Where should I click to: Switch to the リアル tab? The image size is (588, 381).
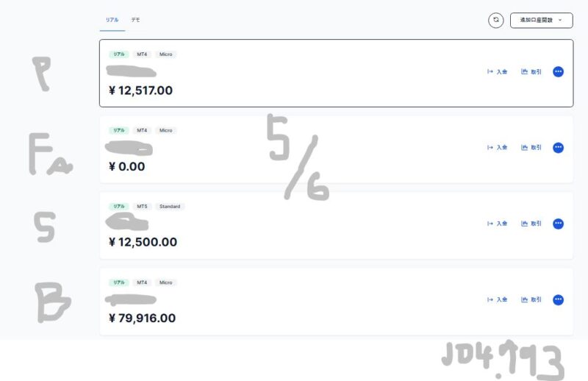[112, 20]
